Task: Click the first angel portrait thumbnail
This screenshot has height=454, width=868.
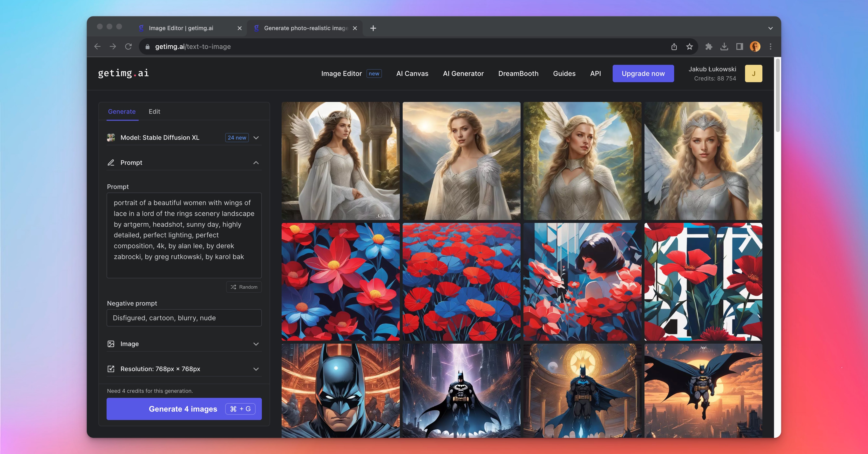Action: (x=340, y=161)
